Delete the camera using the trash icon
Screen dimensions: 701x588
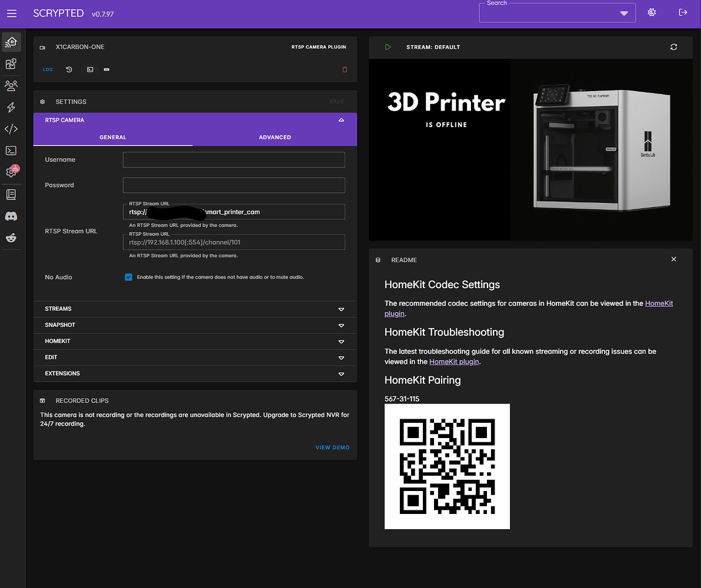tap(345, 69)
